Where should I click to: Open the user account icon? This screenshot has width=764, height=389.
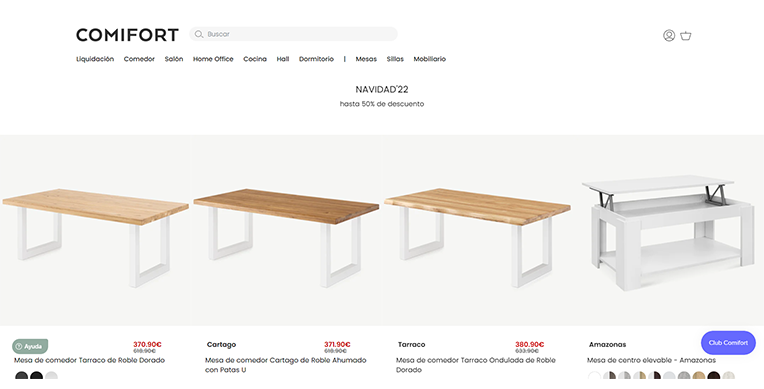[x=669, y=35]
